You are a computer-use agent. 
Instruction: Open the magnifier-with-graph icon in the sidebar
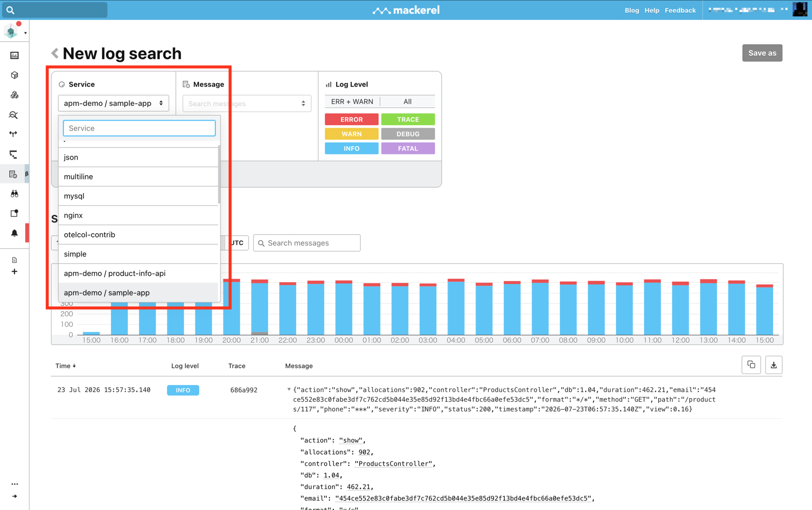pyautogui.click(x=14, y=115)
